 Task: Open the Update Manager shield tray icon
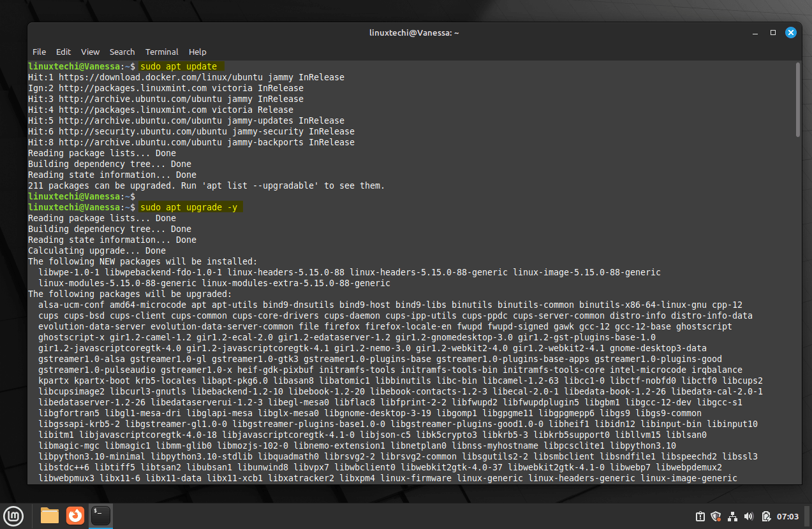coord(716,516)
